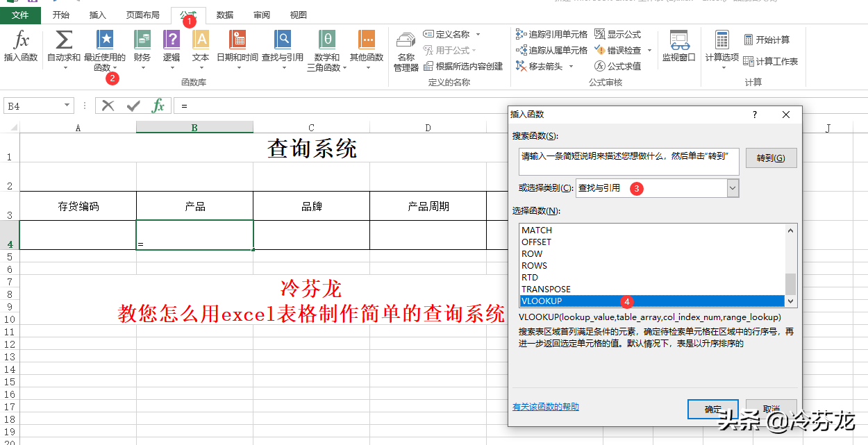This screenshot has height=445, width=868.
Task: Switch to the Review (审阅) tab
Action: pyautogui.click(x=262, y=15)
